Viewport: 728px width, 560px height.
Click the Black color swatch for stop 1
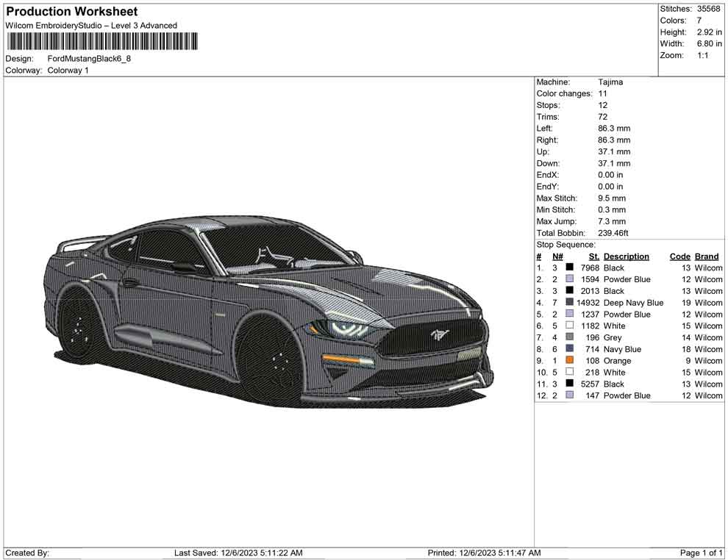[x=569, y=268]
